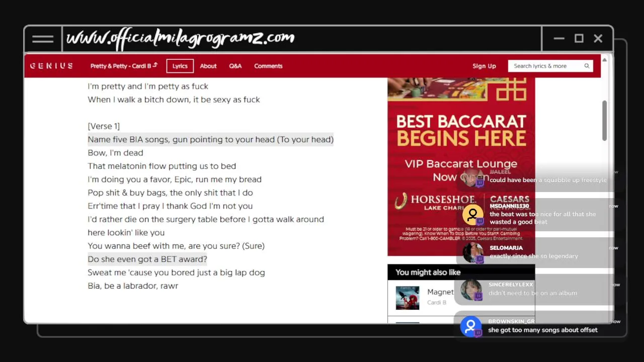644x362 pixels.
Task: Click the Genius logo
Action: (x=51, y=66)
